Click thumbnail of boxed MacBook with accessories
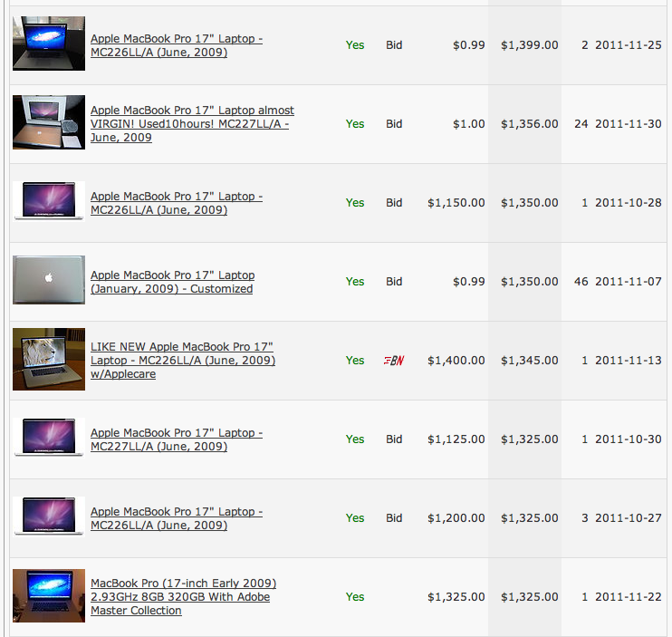This screenshot has height=637, width=672. pos(49,122)
